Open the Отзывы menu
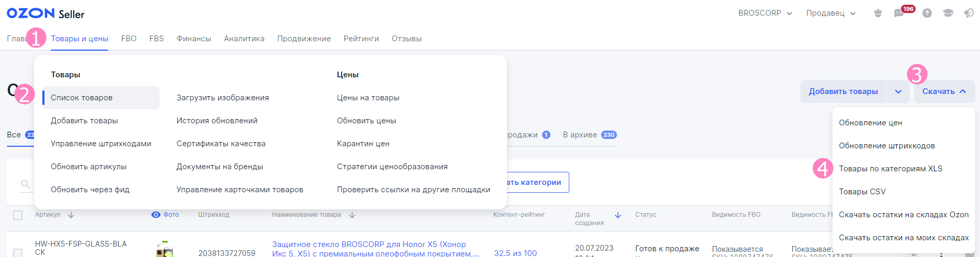This screenshot has height=257, width=980. (407, 39)
